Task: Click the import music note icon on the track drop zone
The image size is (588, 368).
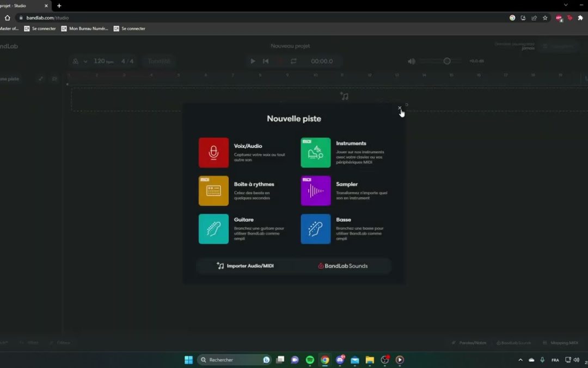Action: (344, 96)
